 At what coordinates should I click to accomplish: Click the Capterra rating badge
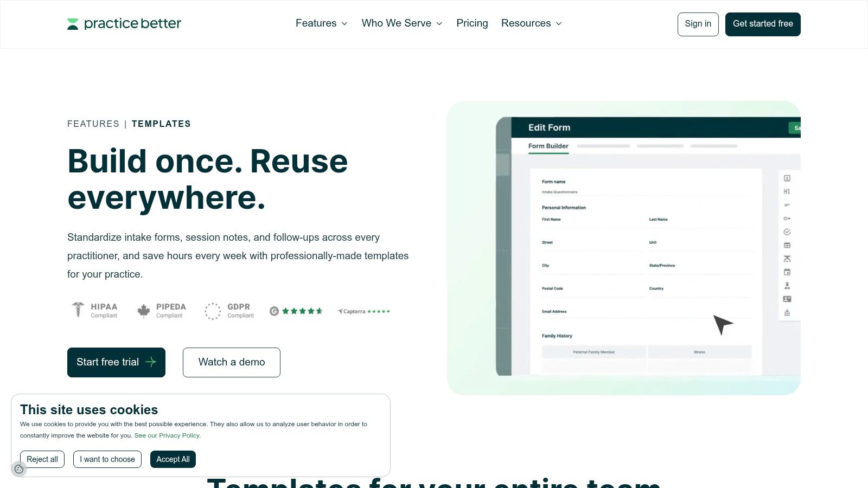coord(363,311)
